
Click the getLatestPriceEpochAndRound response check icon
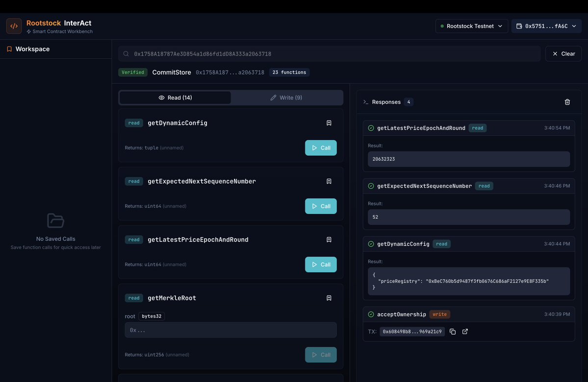click(371, 128)
